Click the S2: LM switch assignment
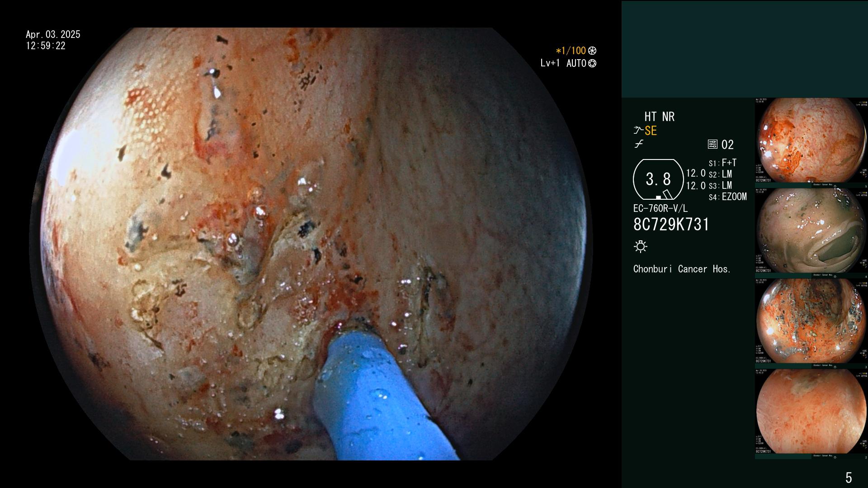This screenshot has width=868, height=488. click(x=720, y=174)
